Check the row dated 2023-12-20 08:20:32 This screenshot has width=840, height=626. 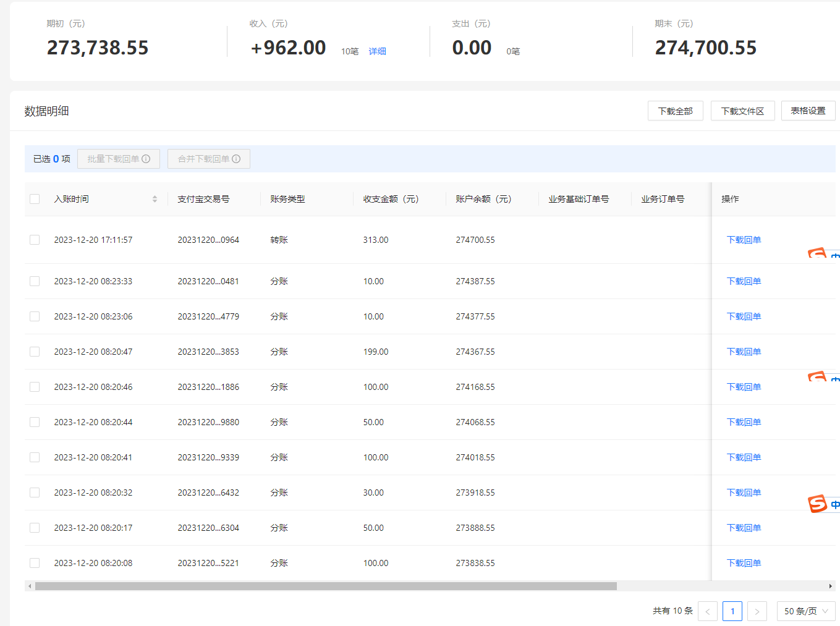pos(35,493)
